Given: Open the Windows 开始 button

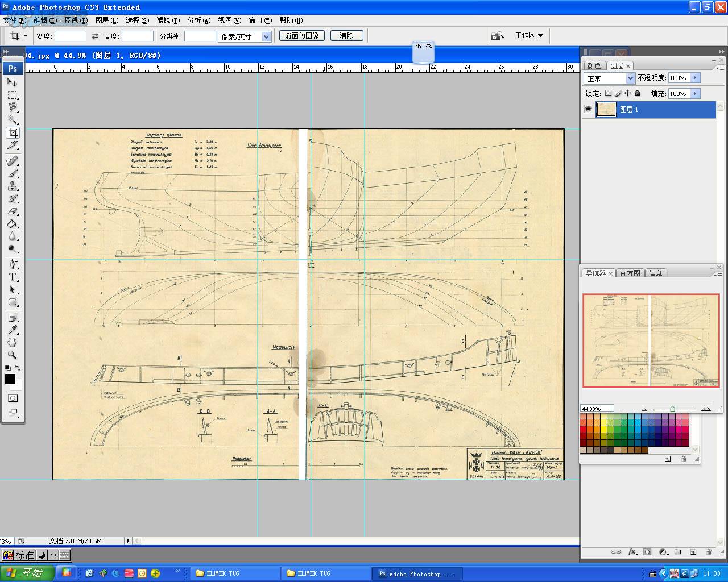Looking at the screenshot, I should coord(27,573).
